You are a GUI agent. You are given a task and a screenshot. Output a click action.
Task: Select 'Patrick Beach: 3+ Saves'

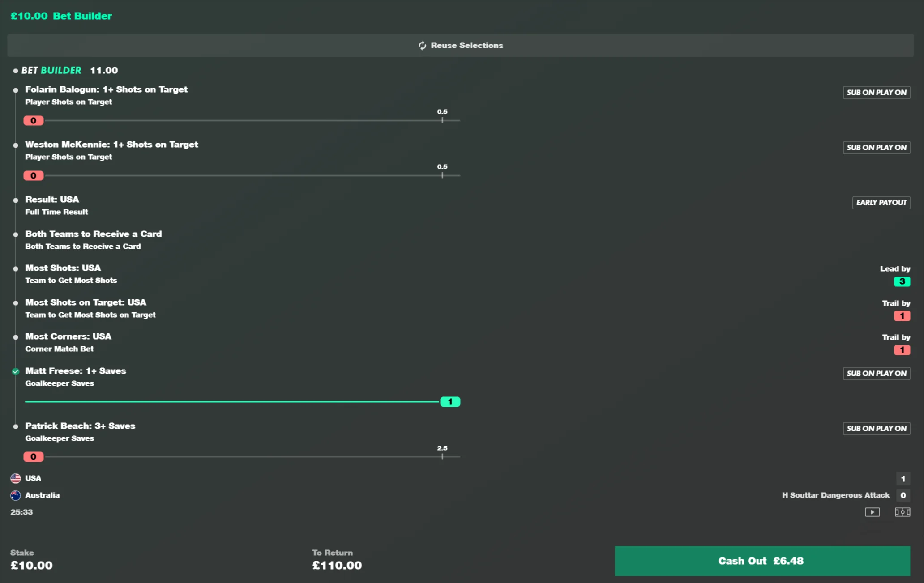pyautogui.click(x=80, y=426)
